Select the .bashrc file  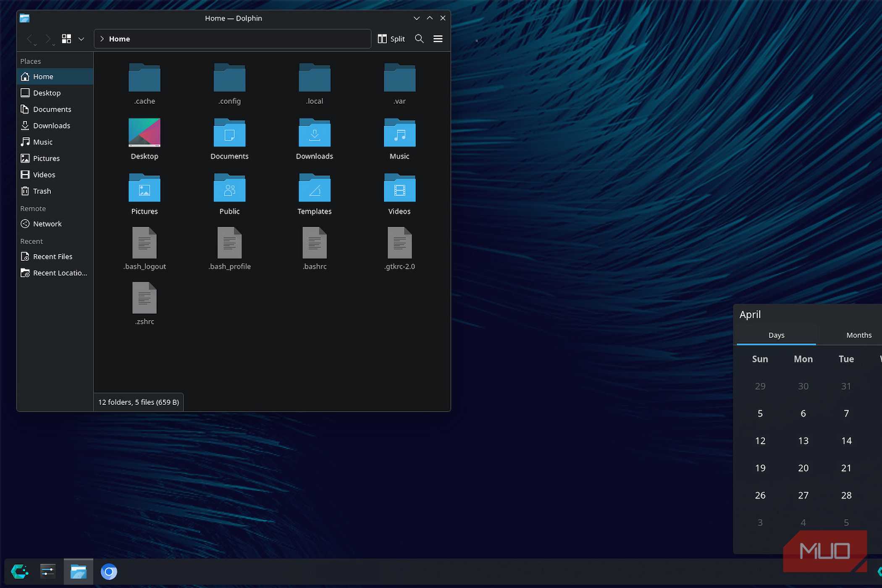click(315, 243)
